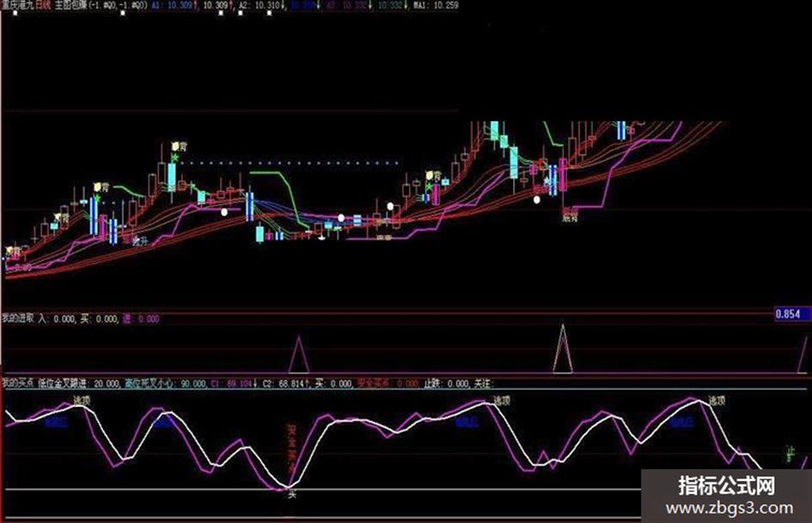This screenshot has height=523, width=812.
Task: Select the 低位金叉跟进: 20.000 parameter
Action: point(78,384)
